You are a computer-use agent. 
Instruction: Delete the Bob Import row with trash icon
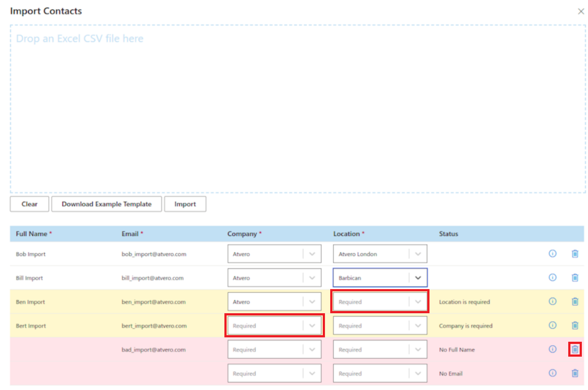tap(575, 254)
